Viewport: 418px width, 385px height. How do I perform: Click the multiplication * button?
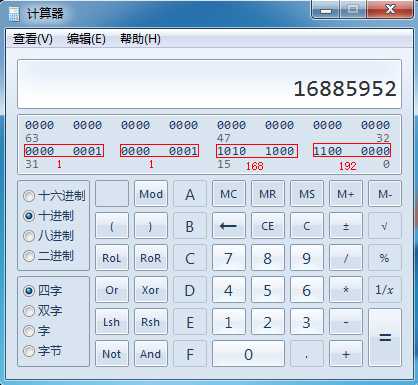click(346, 290)
